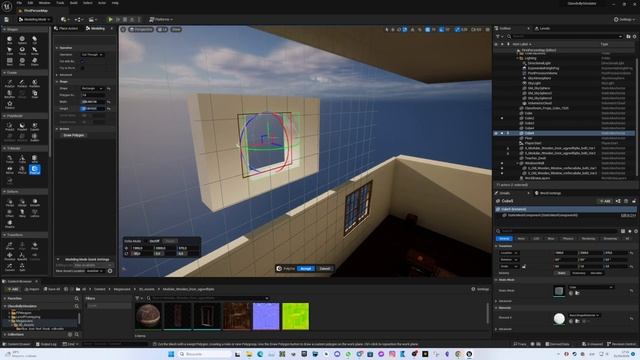Click the purple normal map thumbnail
640x360 pixels.
tap(266, 316)
